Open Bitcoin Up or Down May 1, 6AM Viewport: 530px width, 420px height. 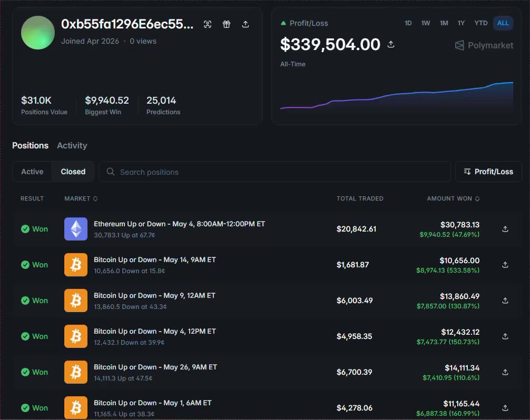pyautogui.click(x=152, y=403)
